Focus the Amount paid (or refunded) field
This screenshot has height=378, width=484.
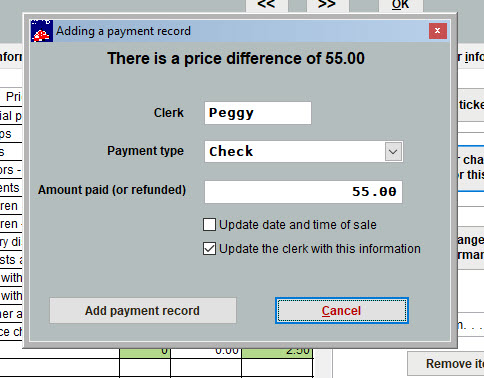click(303, 192)
